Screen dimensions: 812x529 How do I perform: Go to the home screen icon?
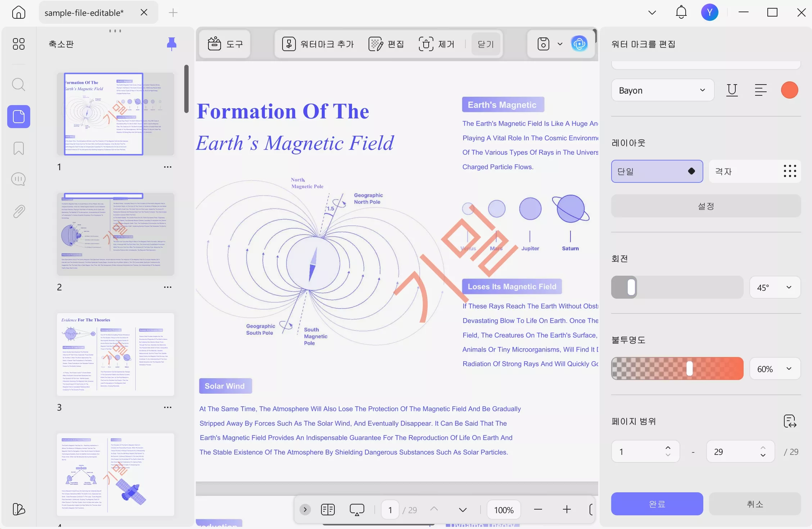(18, 13)
